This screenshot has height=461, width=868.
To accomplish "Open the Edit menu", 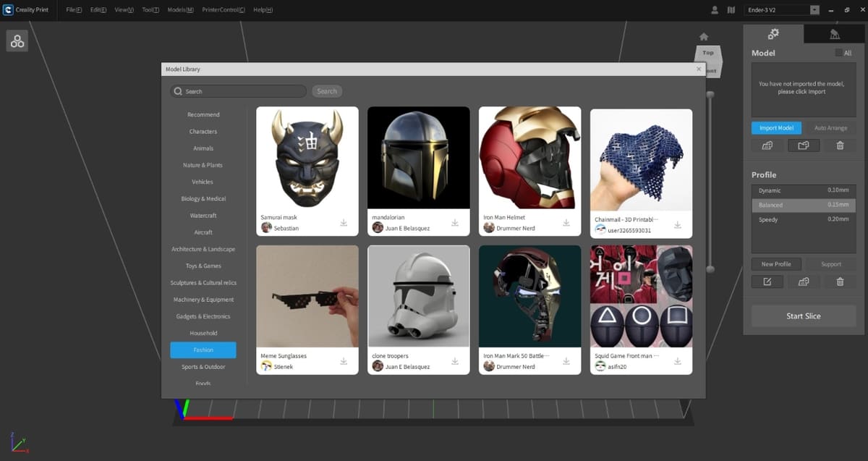I will pyautogui.click(x=98, y=10).
